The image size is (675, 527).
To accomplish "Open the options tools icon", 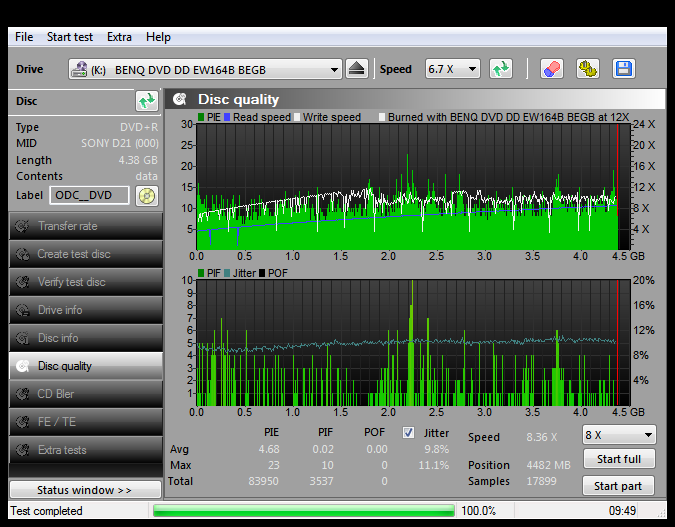I will [588, 69].
